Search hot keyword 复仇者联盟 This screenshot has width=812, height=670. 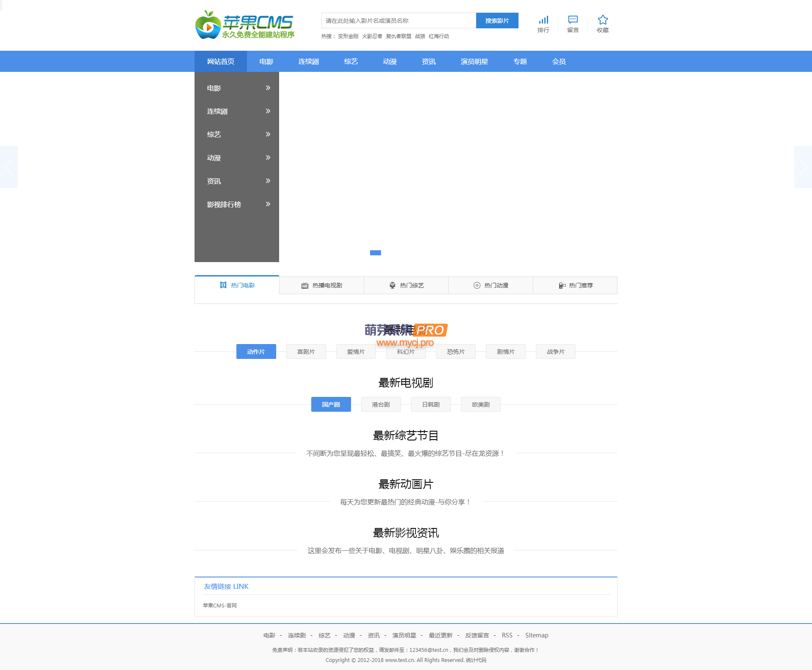(399, 36)
